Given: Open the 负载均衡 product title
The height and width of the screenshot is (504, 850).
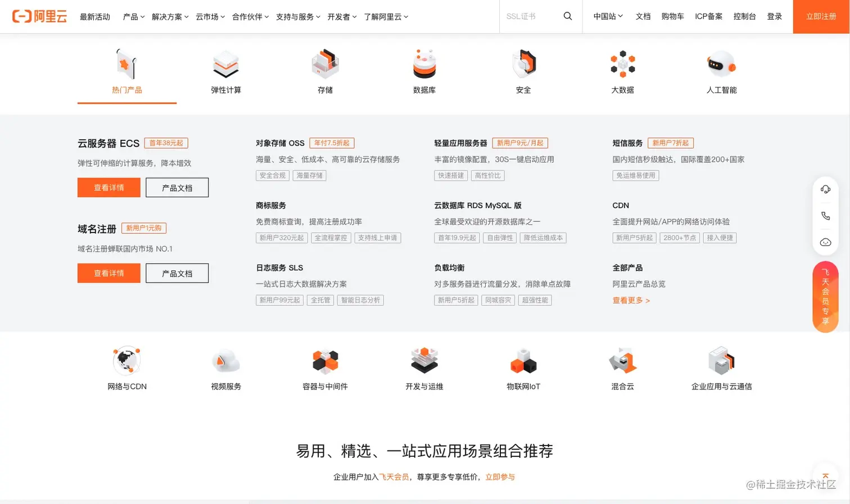Looking at the screenshot, I should [x=449, y=268].
